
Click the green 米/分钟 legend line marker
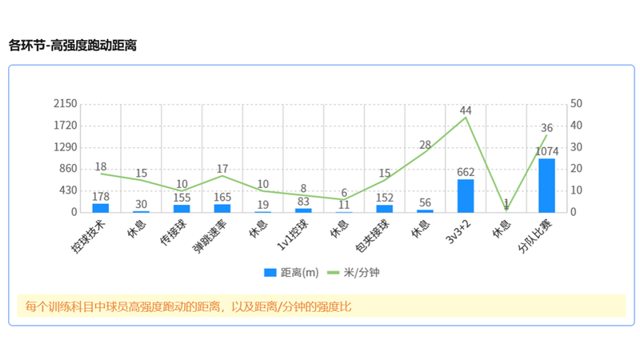(x=334, y=273)
